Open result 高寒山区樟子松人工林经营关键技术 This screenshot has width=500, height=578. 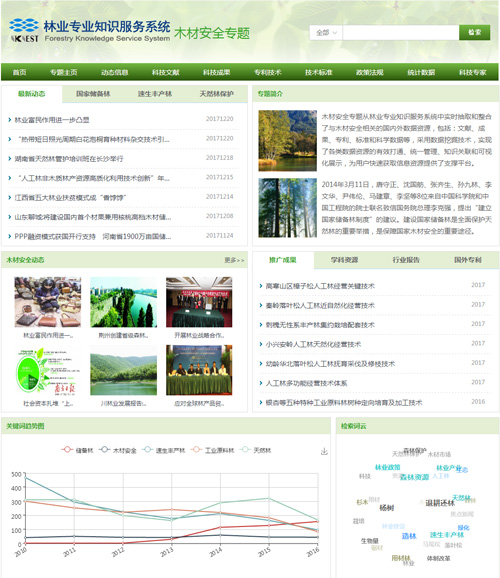point(320,286)
